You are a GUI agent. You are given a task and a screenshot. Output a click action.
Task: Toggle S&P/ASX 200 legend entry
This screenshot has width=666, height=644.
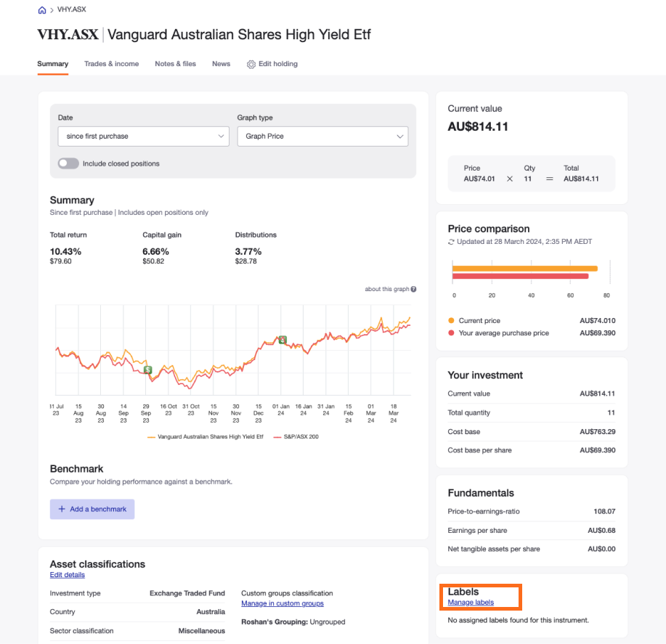click(x=296, y=436)
